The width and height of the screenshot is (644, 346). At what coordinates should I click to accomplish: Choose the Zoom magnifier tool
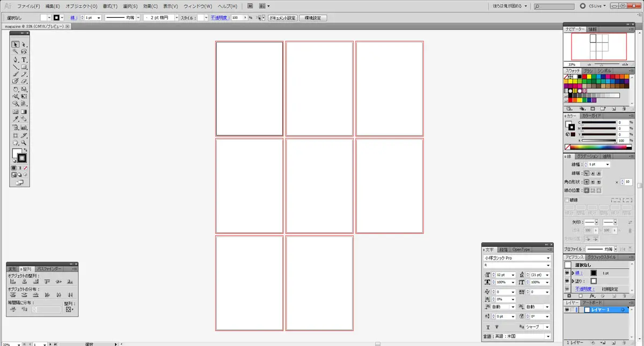pos(24,143)
